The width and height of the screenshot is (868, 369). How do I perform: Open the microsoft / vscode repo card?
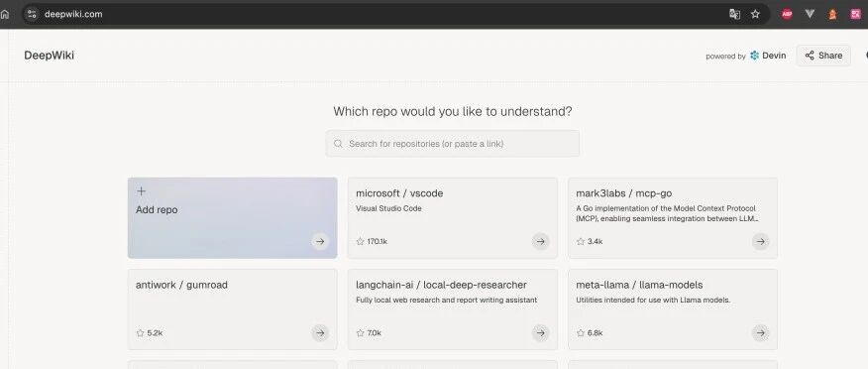(x=452, y=218)
